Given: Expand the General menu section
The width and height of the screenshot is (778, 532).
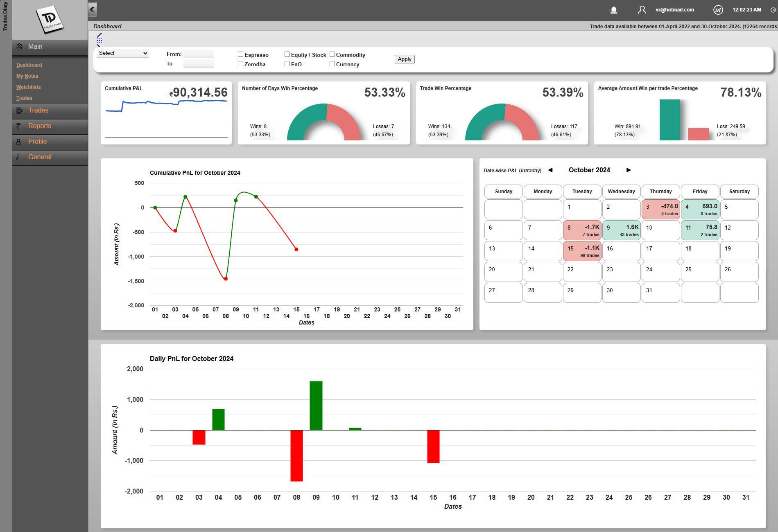Looking at the screenshot, I should [50, 157].
